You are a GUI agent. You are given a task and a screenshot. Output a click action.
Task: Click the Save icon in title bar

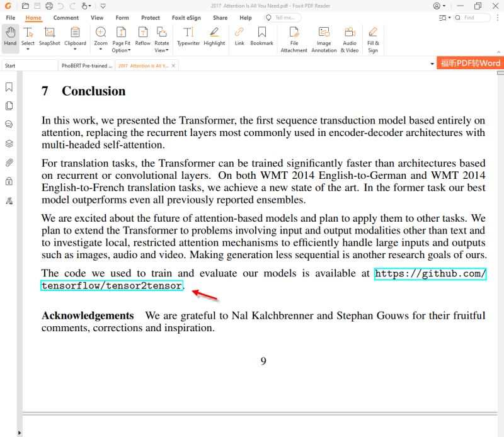click(37, 6)
